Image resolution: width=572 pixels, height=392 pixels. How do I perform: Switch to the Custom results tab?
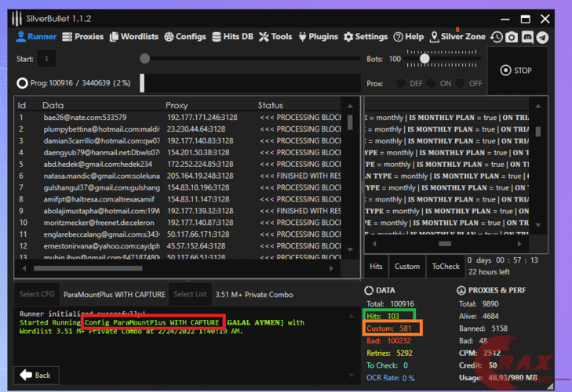click(406, 267)
